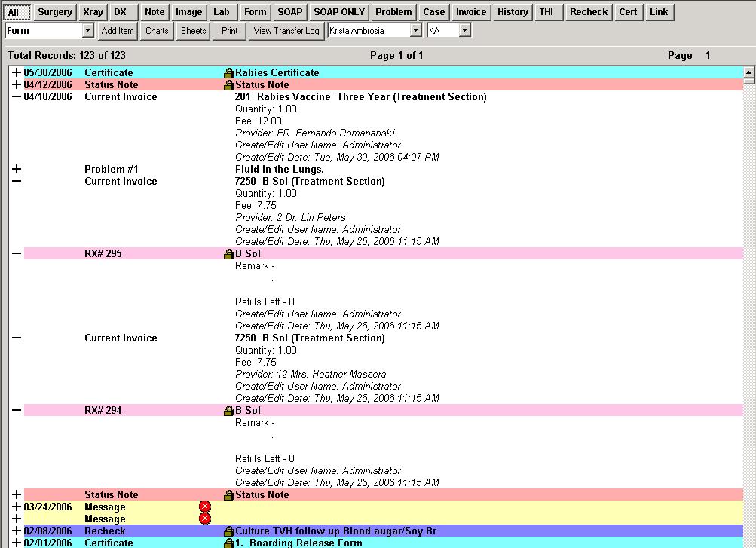Screen dimensions: 756x548
Task: Go to page 1 link
Action: 708,56
